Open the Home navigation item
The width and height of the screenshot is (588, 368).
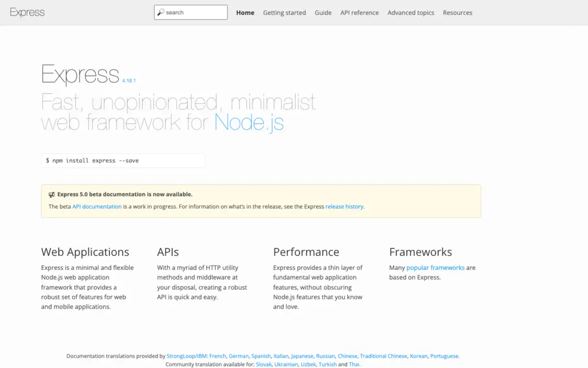click(245, 12)
